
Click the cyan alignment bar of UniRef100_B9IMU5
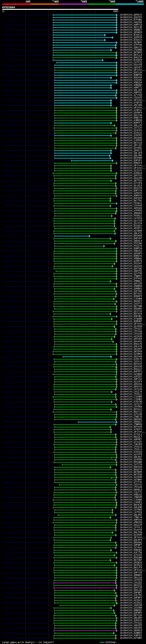[x=72, y=236]
